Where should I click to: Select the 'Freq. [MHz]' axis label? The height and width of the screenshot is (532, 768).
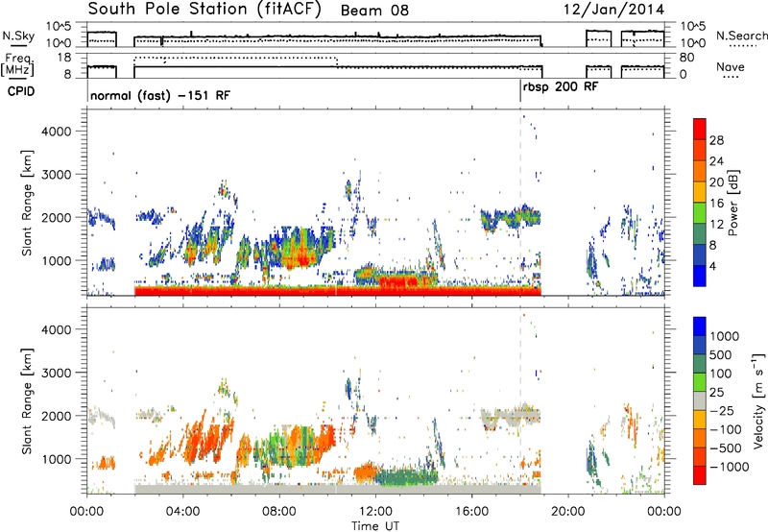tap(18, 65)
